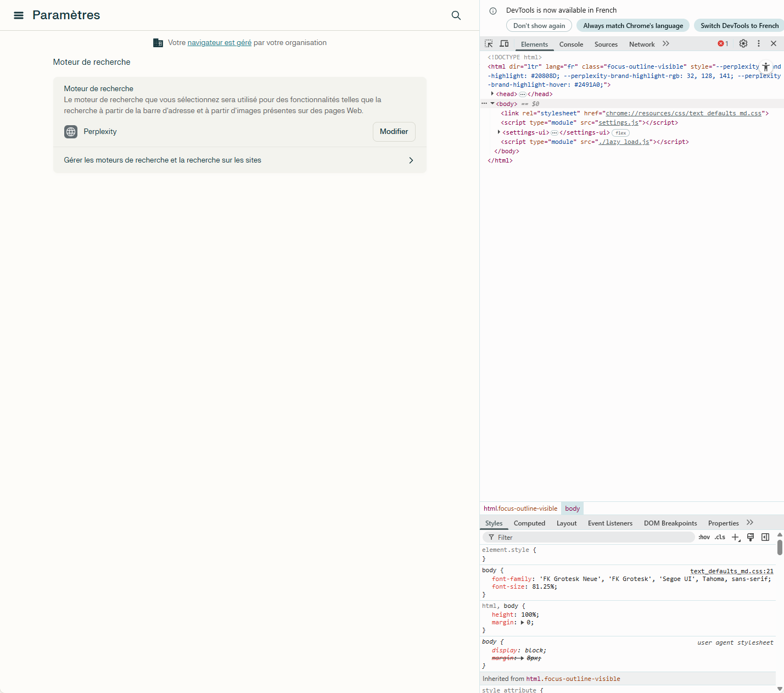
Task: Expand the head element in DOM tree
Action: [x=492, y=94]
